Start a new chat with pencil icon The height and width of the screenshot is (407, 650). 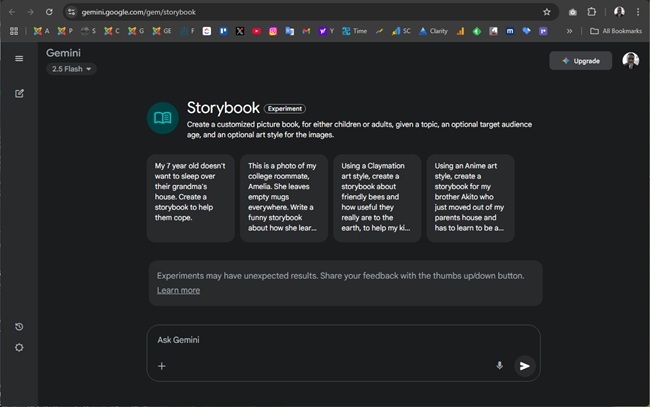(x=19, y=93)
